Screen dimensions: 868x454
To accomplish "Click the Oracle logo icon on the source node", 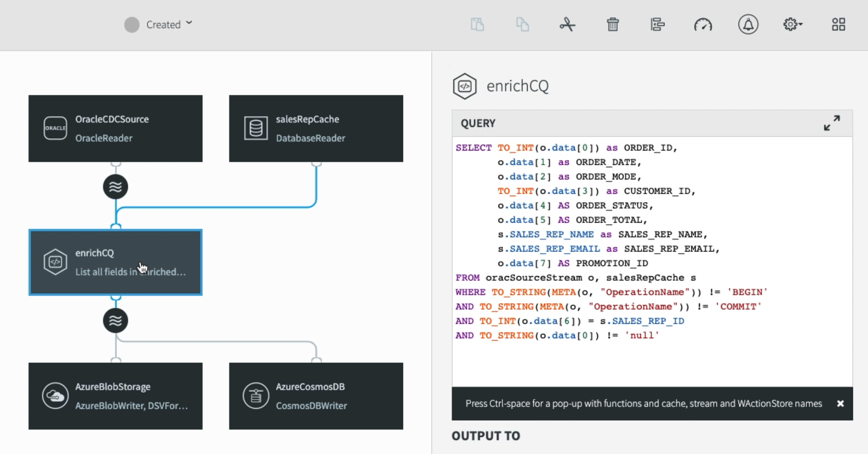I will click(55, 128).
